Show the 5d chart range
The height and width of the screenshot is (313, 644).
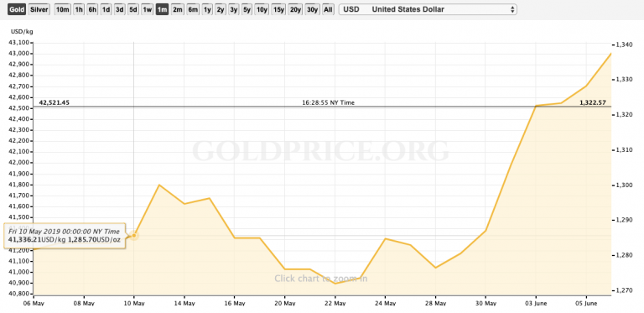(x=133, y=9)
